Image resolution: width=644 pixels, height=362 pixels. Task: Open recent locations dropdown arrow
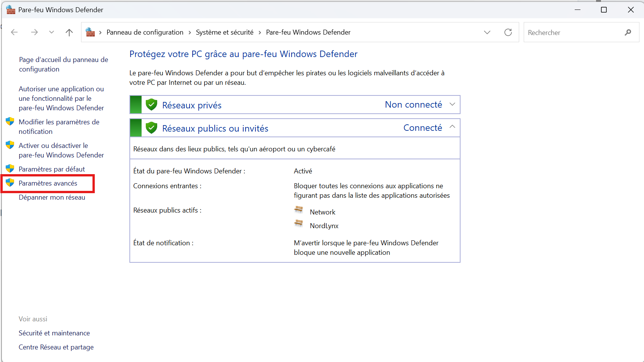(51, 32)
